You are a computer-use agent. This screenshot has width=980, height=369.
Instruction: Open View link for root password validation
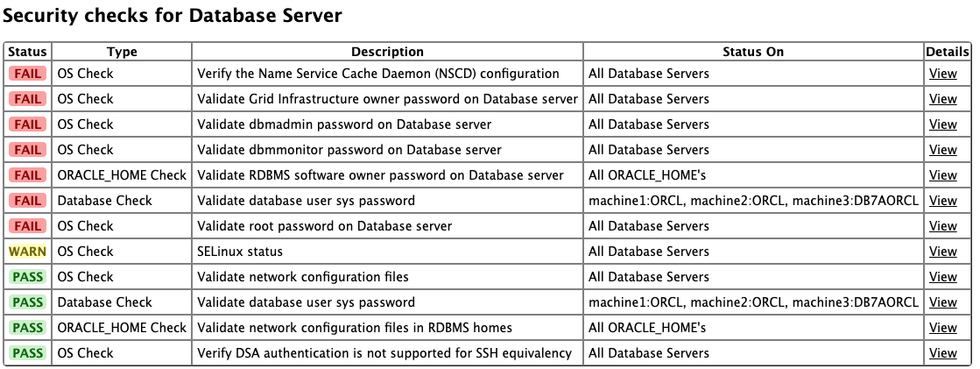click(942, 226)
